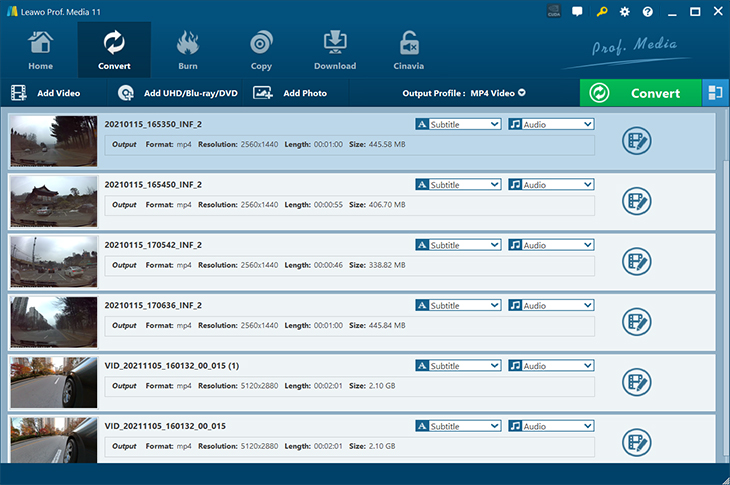Click size value 445.58 MB
This screenshot has width=730, height=485.
(387, 144)
